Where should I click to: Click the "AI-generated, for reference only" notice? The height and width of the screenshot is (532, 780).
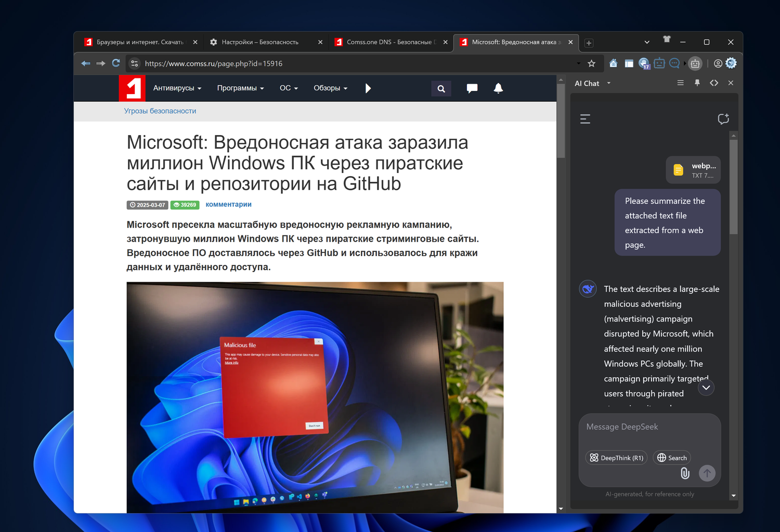[649, 494]
